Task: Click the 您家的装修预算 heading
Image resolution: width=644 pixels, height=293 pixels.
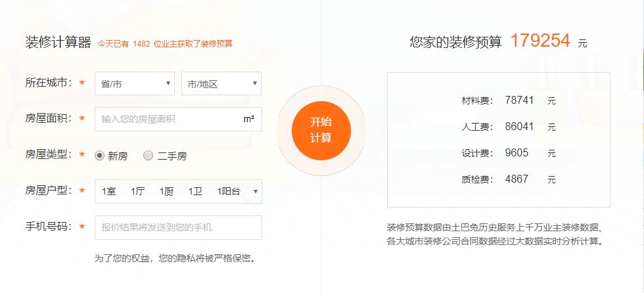Action: tap(455, 42)
